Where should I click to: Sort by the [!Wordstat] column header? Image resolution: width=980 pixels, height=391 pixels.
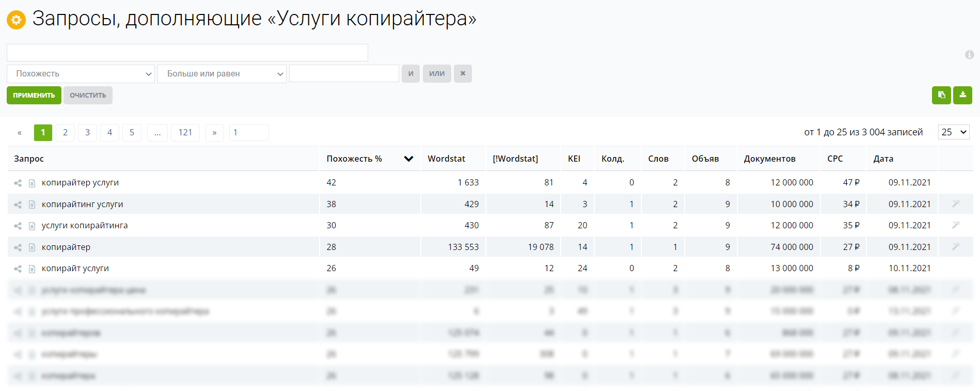[x=515, y=159]
